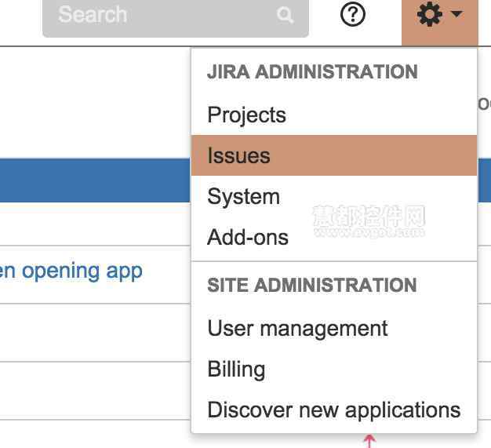Select Discover new applications
The image size is (491, 448).
click(334, 410)
